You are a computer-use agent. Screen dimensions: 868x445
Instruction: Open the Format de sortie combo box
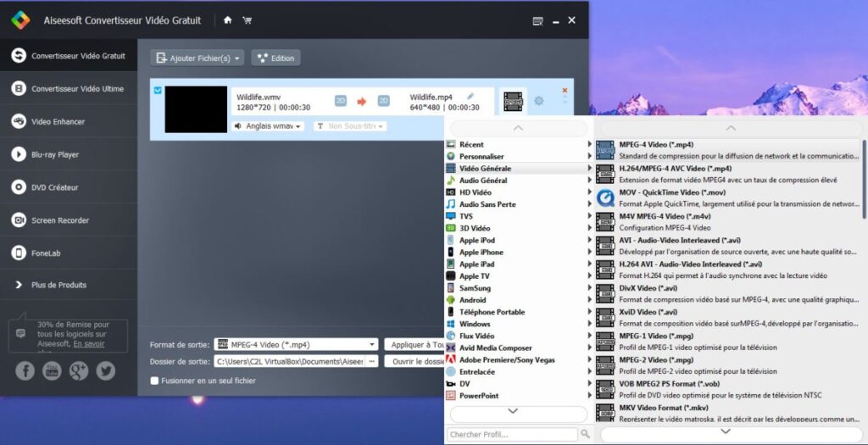click(x=296, y=344)
